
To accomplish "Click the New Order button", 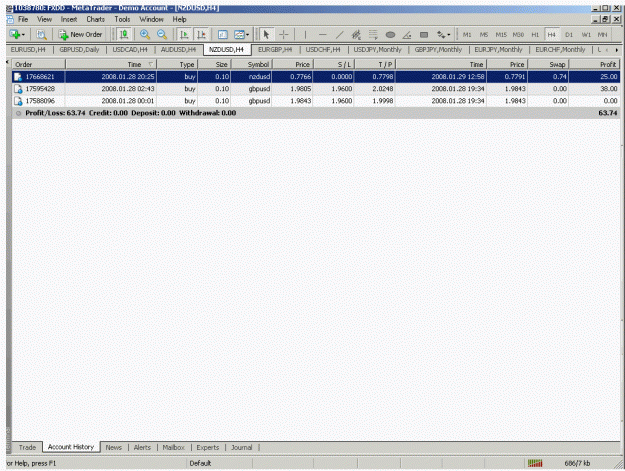I will pos(81,35).
